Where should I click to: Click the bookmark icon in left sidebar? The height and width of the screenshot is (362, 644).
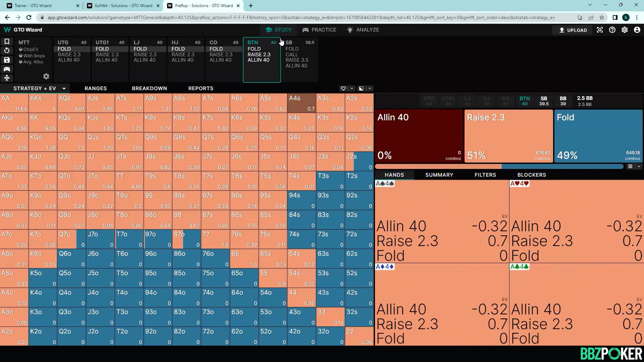[7, 42]
